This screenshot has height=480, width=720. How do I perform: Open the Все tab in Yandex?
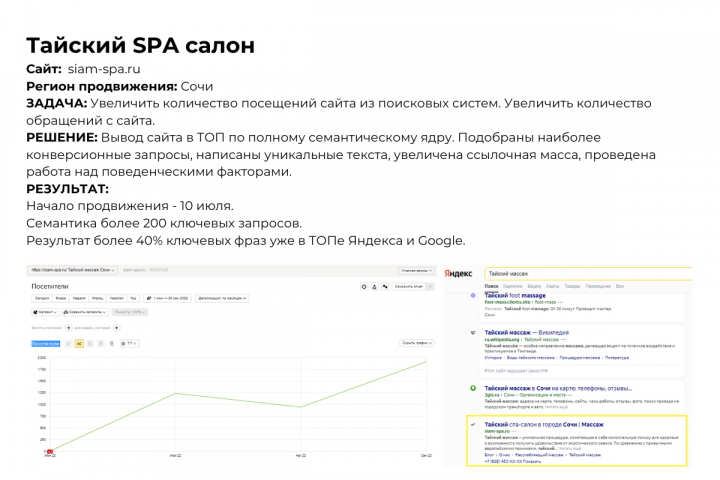click(620, 286)
